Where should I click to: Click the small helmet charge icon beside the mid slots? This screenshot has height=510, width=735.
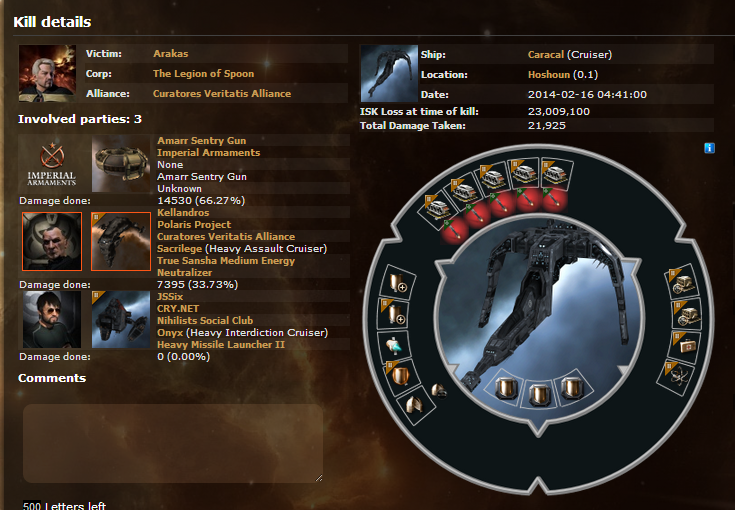click(x=439, y=390)
